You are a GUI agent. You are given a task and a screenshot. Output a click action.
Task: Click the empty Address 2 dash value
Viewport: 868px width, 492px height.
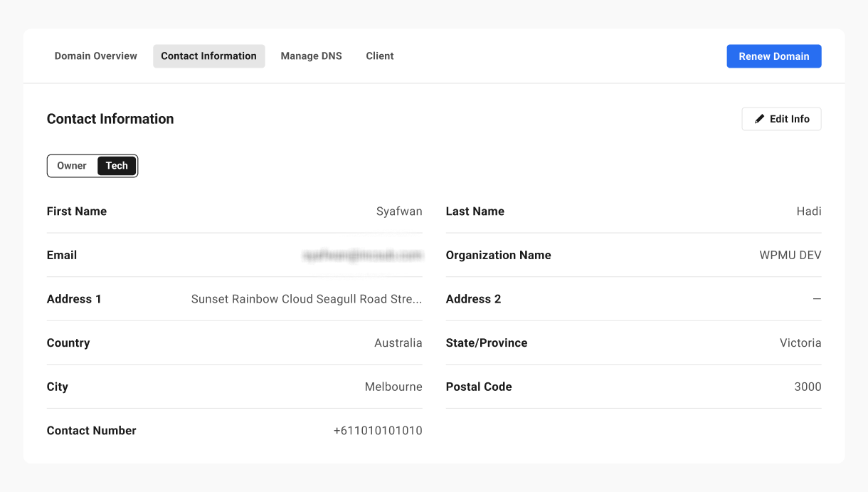(x=817, y=299)
